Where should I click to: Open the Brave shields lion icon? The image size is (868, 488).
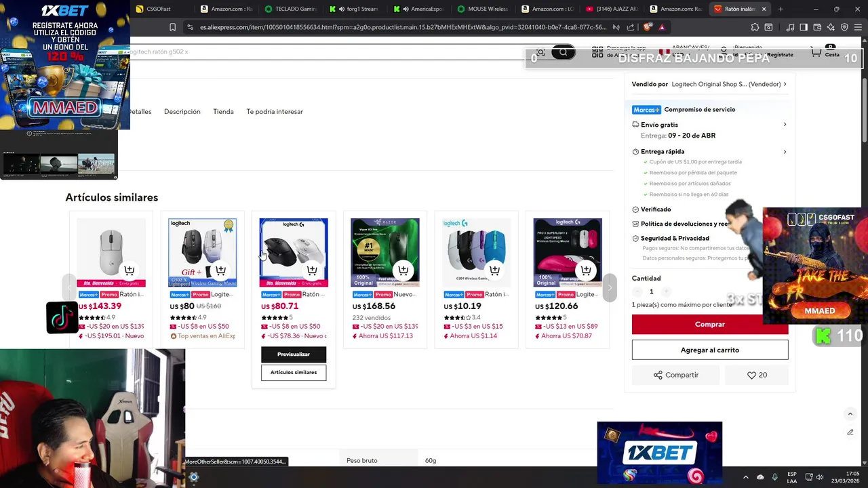646,27
